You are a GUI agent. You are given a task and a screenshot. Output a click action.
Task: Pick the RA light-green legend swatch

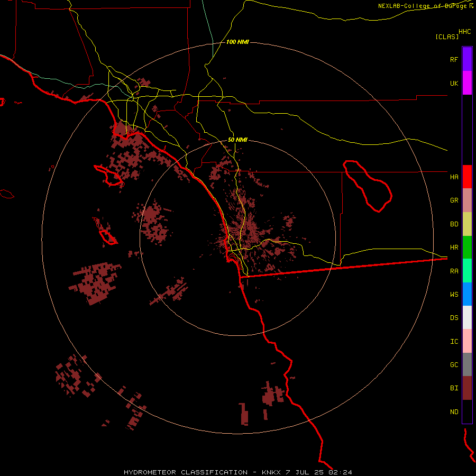point(467,271)
